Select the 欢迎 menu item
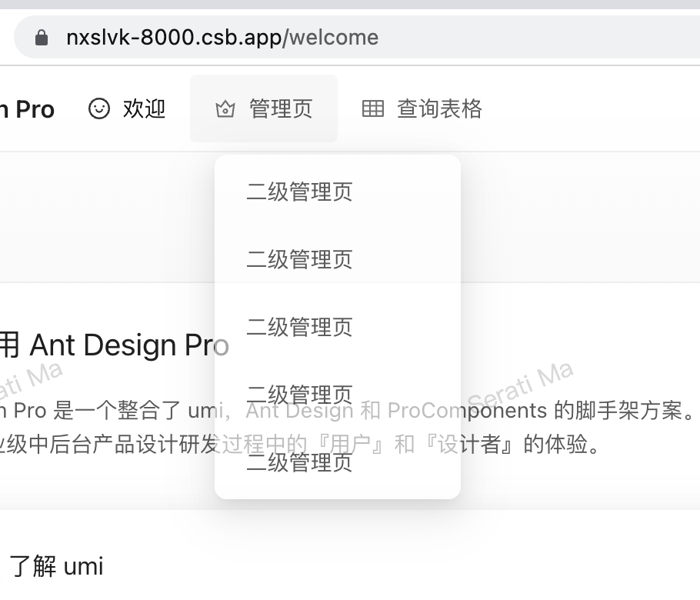700x600 pixels. tap(145, 108)
